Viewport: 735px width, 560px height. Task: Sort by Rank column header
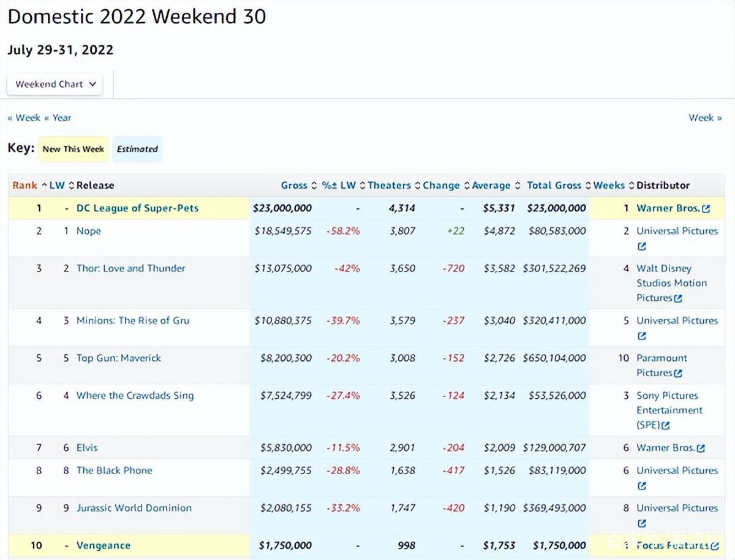25,185
